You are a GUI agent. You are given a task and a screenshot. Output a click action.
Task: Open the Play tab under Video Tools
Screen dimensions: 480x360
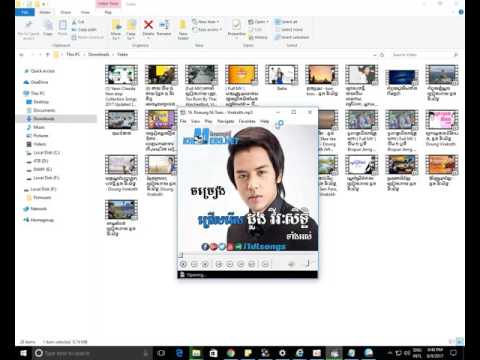108,12
